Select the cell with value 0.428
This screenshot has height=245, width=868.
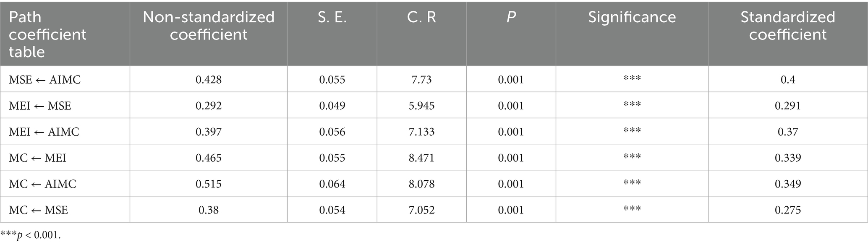click(209, 79)
